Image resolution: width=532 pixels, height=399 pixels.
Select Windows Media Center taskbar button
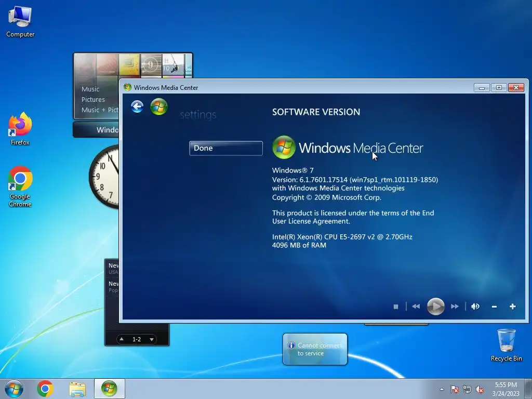pos(109,389)
